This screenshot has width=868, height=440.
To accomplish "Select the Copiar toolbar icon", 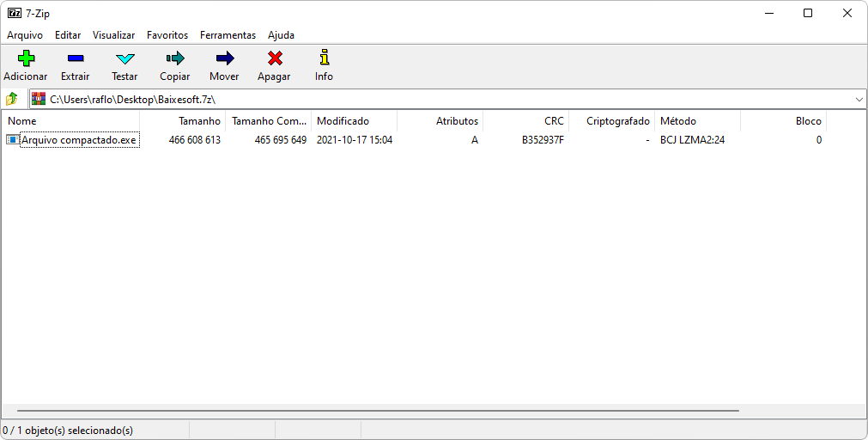I will [174, 59].
